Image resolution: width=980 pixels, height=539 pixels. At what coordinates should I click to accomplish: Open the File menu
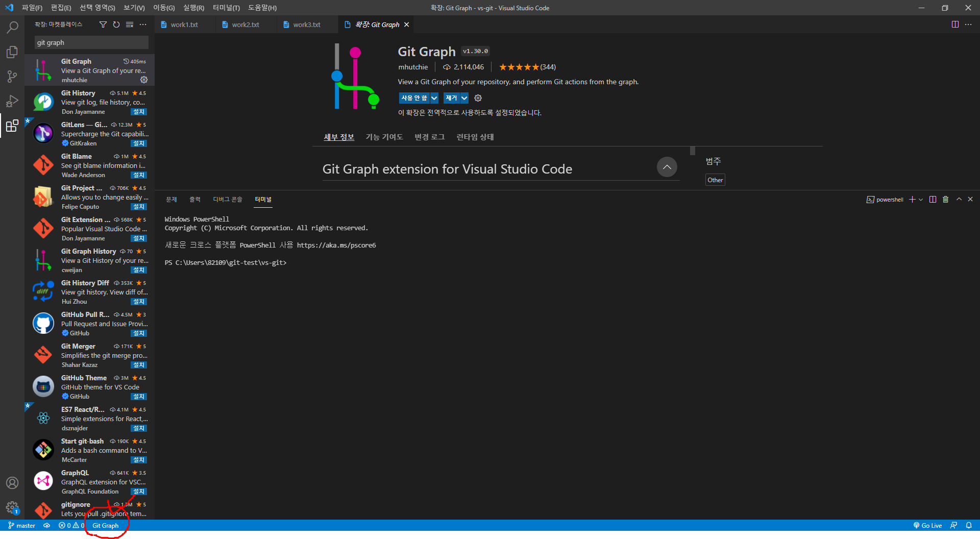pyautogui.click(x=32, y=8)
